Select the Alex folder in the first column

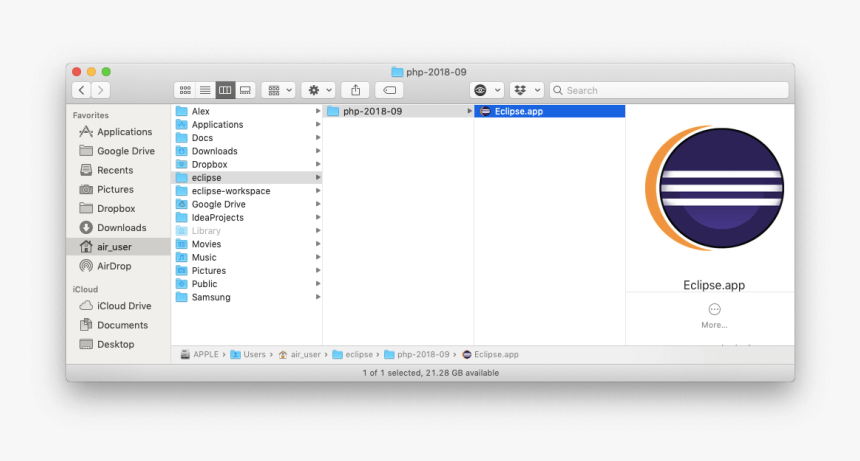(x=247, y=111)
